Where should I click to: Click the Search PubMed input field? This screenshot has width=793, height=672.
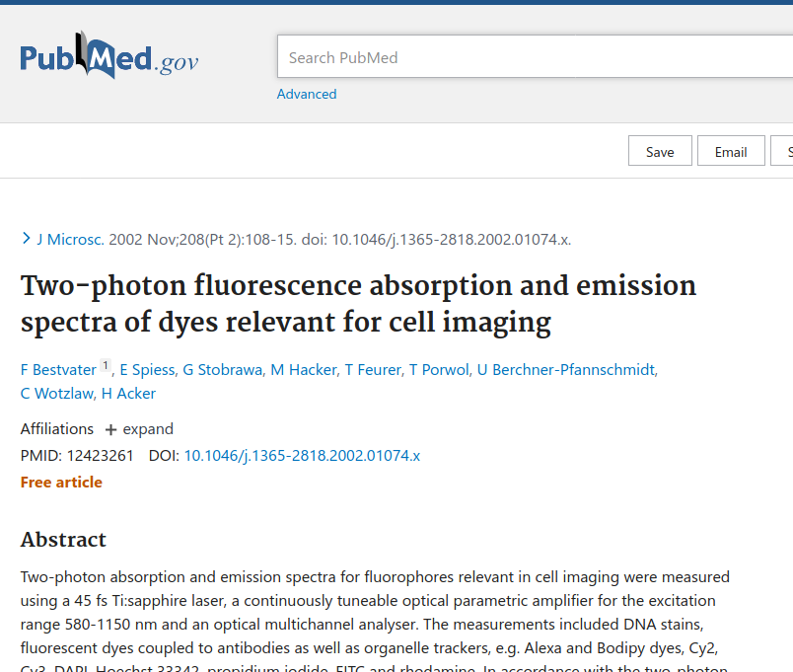coord(535,56)
